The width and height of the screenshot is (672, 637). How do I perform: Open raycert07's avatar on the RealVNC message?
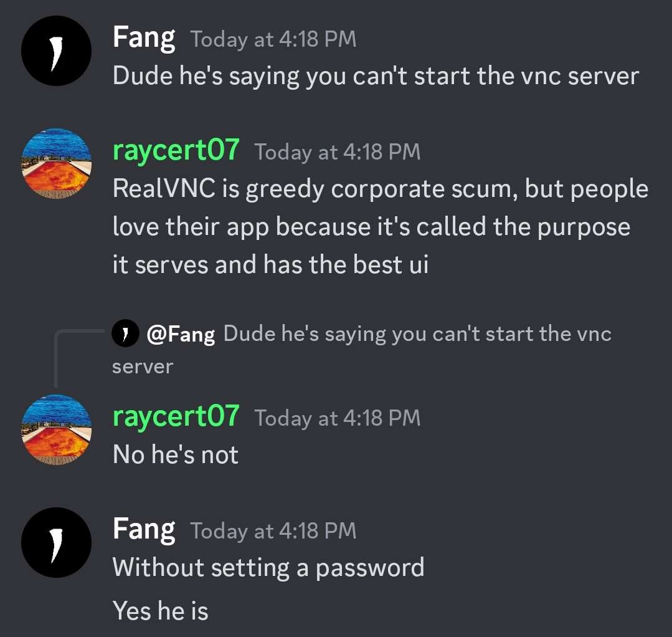click(56, 163)
